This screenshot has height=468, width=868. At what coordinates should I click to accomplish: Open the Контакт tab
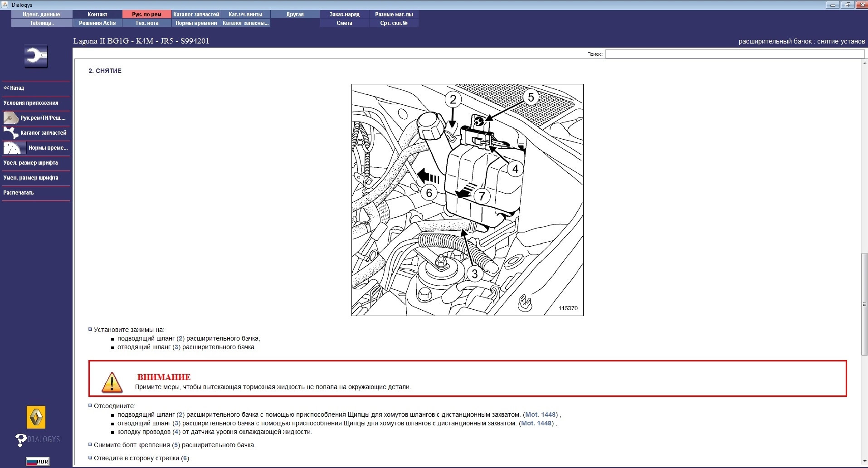[x=97, y=15]
